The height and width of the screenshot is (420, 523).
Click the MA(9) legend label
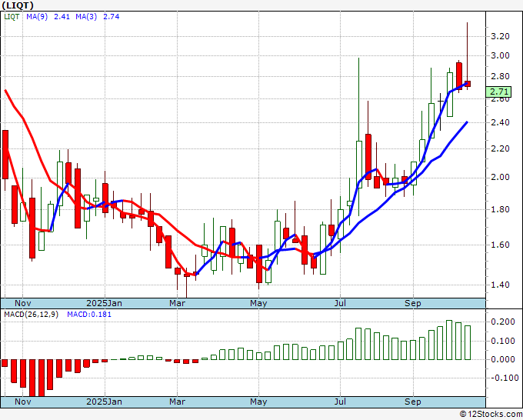click(37, 16)
